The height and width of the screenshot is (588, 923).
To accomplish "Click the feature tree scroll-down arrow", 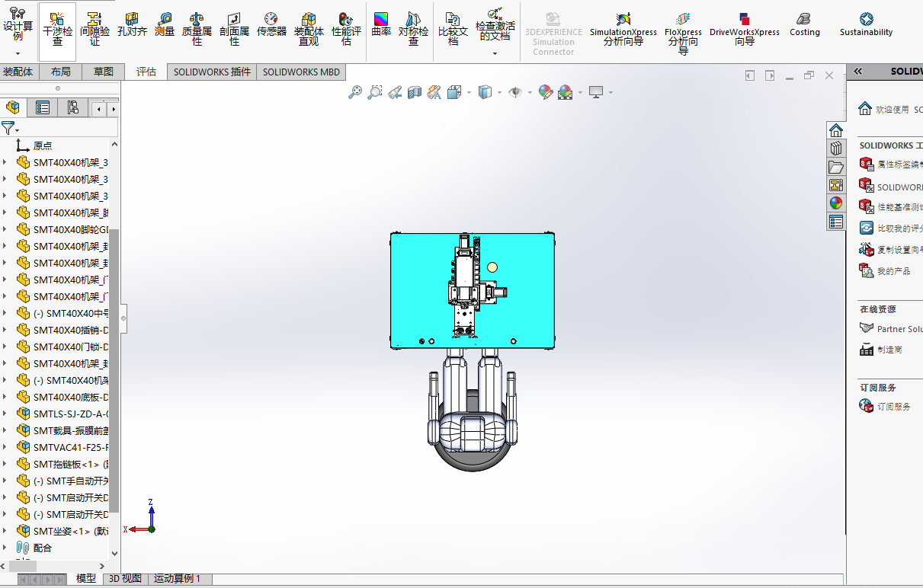I will coord(115,554).
